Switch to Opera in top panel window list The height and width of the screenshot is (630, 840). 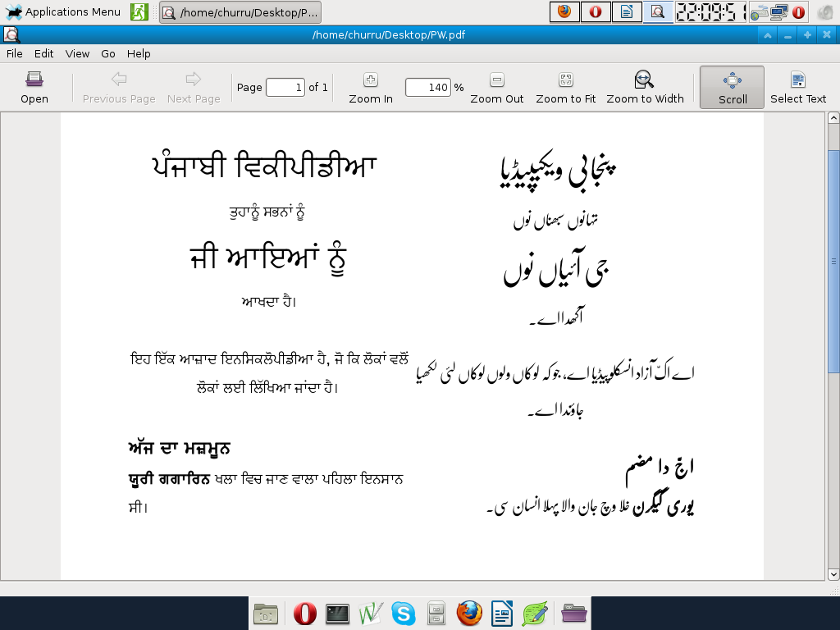click(x=596, y=11)
